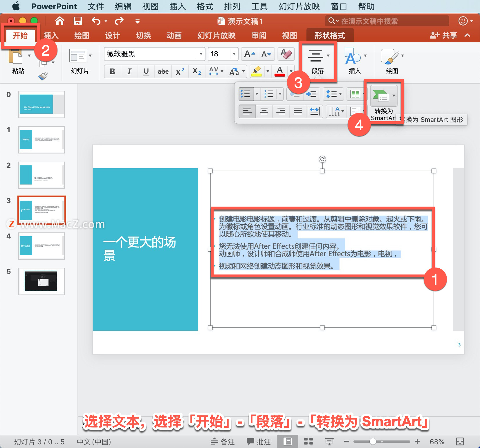Toggle the bullet list
The width and height of the screenshot is (480, 448).
[246, 94]
